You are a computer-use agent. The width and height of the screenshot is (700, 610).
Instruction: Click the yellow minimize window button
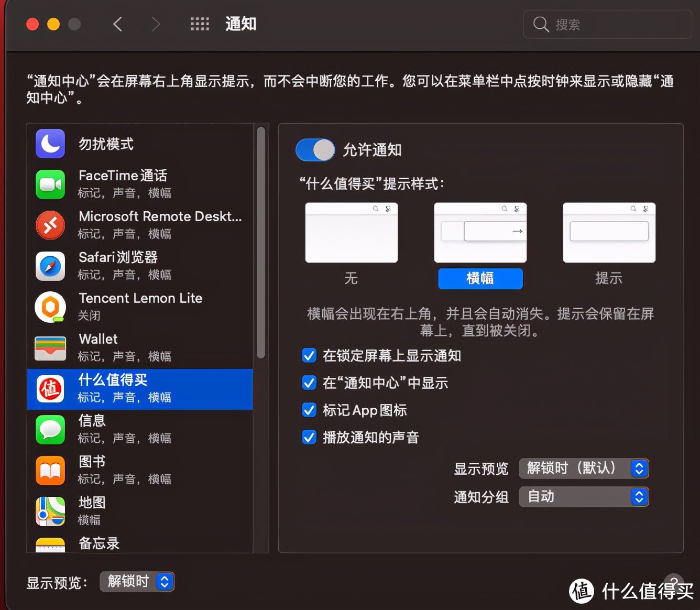53,24
